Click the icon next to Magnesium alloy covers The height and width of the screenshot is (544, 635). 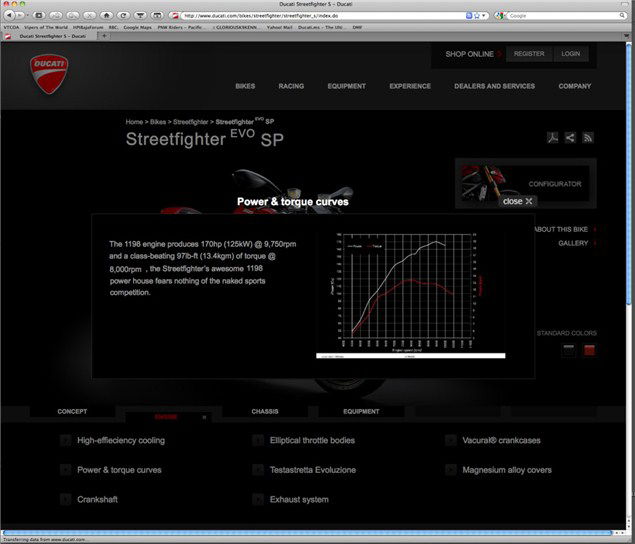(451, 469)
